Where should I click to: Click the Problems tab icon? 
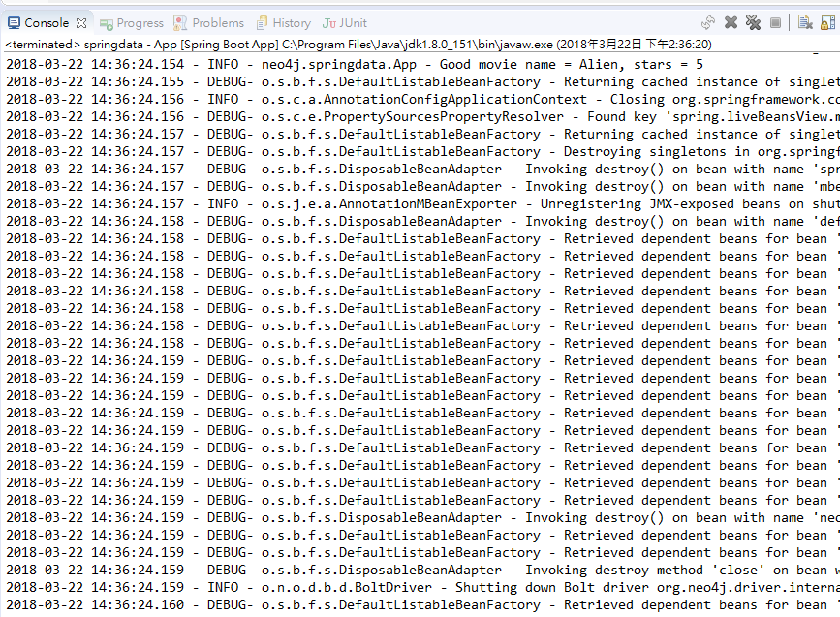pos(179,22)
